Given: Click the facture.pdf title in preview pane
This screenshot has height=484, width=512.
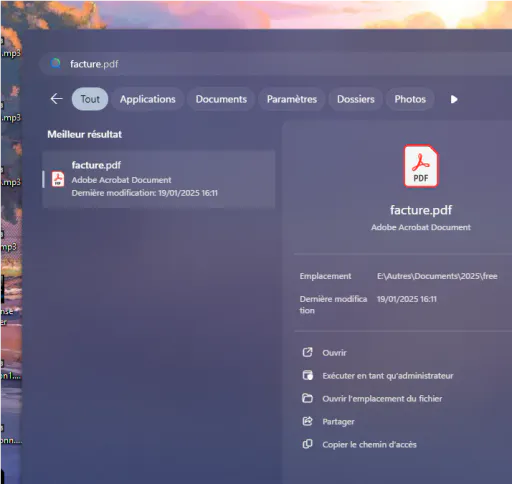Looking at the screenshot, I should point(421,210).
